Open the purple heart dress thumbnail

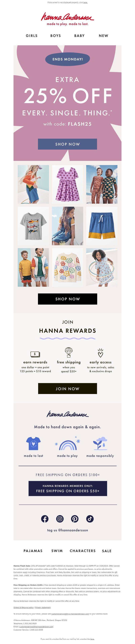point(67,184)
